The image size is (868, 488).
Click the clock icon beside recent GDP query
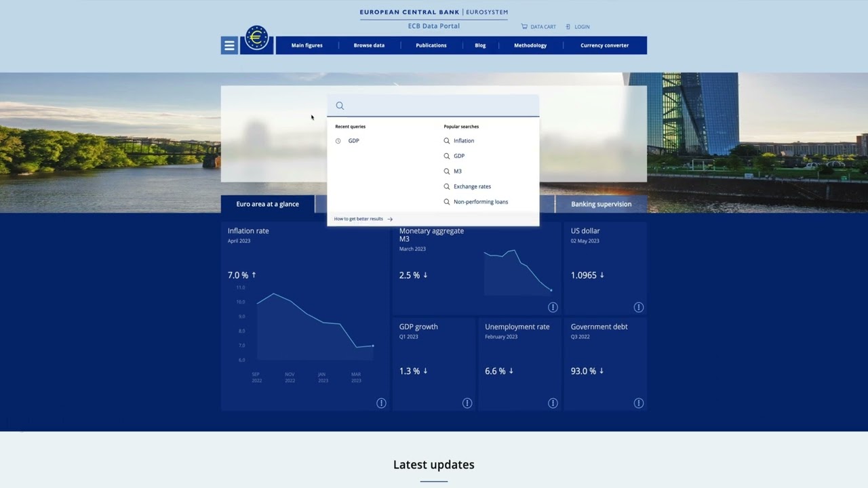click(338, 141)
